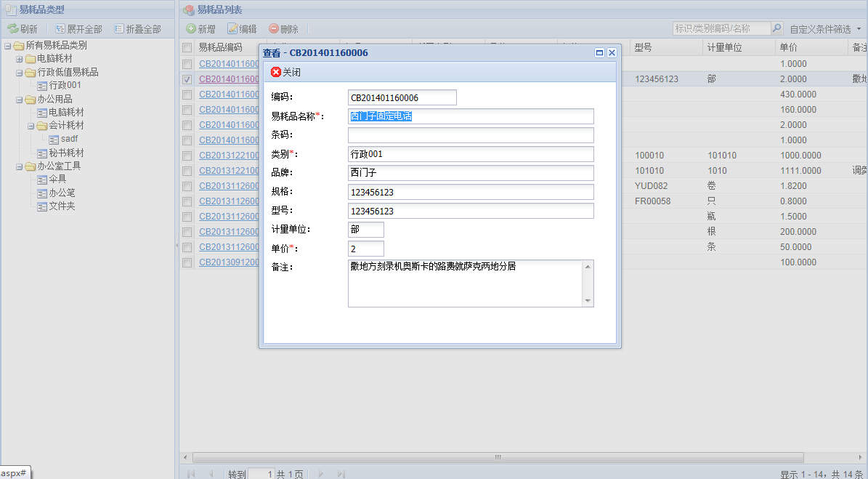Image resolution: width=868 pixels, height=479 pixels.
Task: Click the red Close (关闭) icon in dialog
Action: click(x=276, y=72)
